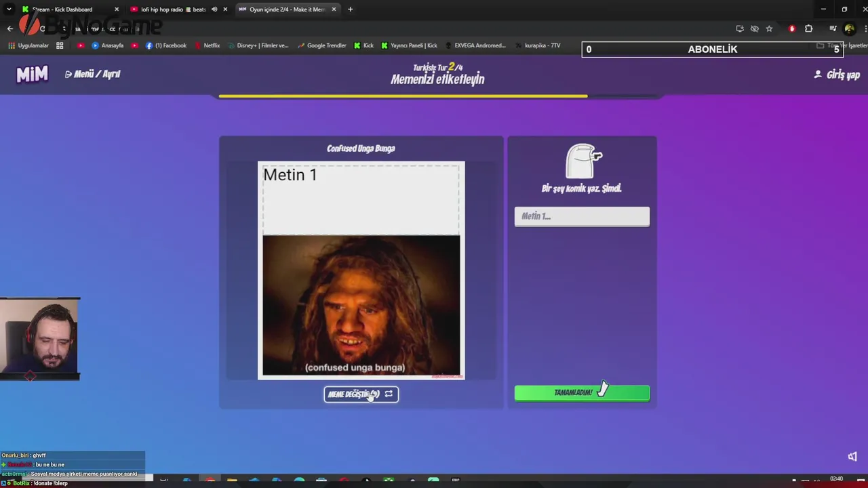Open Yayıncı Paneli | Kick bookmark
The image size is (868, 488).
(409, 45)
